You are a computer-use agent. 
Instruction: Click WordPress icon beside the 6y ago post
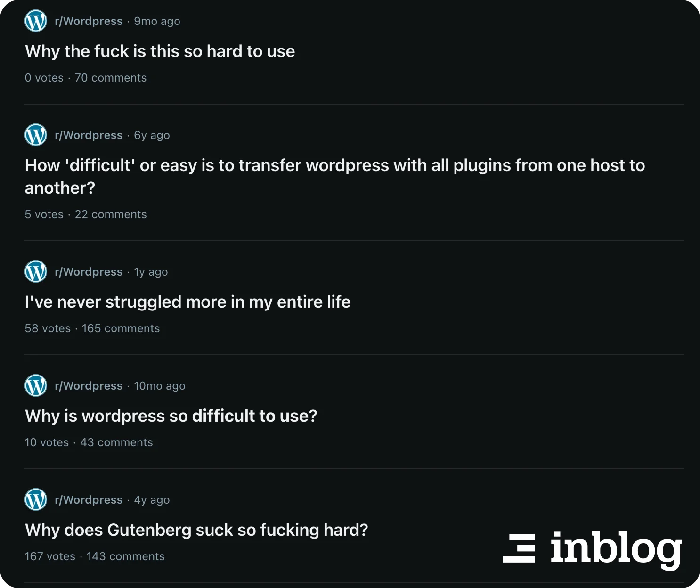point(36,135)
